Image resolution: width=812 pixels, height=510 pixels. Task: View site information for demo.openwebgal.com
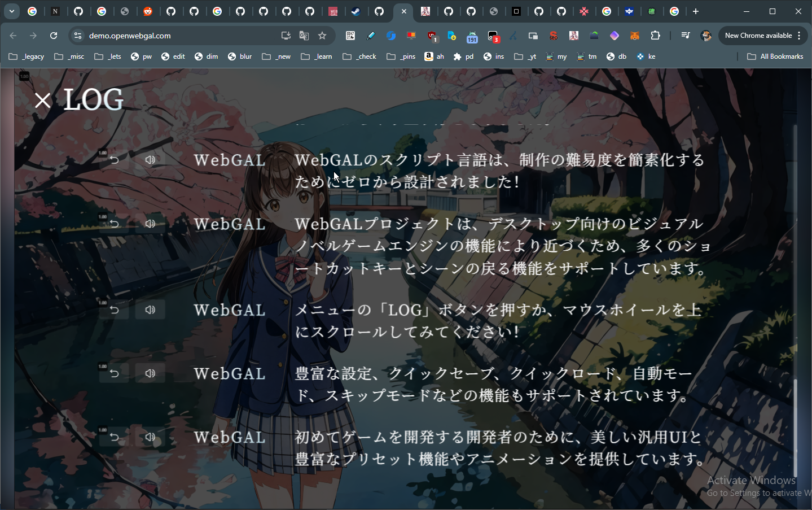[x=78, y=36]
